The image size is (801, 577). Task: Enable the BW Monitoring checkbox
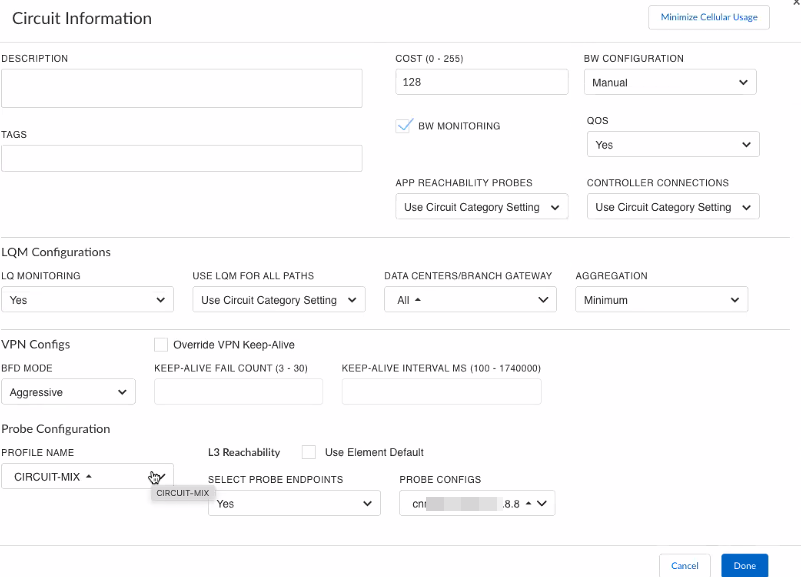405,126
